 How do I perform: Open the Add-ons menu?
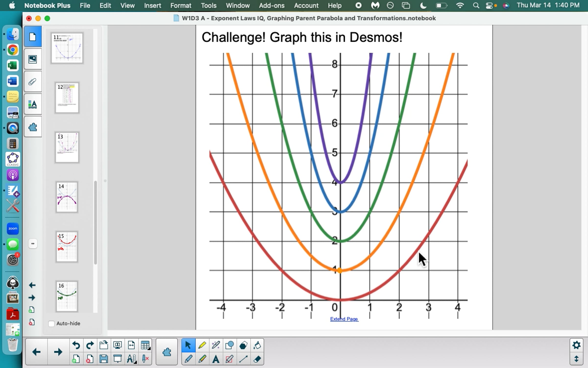click(271, 5)
